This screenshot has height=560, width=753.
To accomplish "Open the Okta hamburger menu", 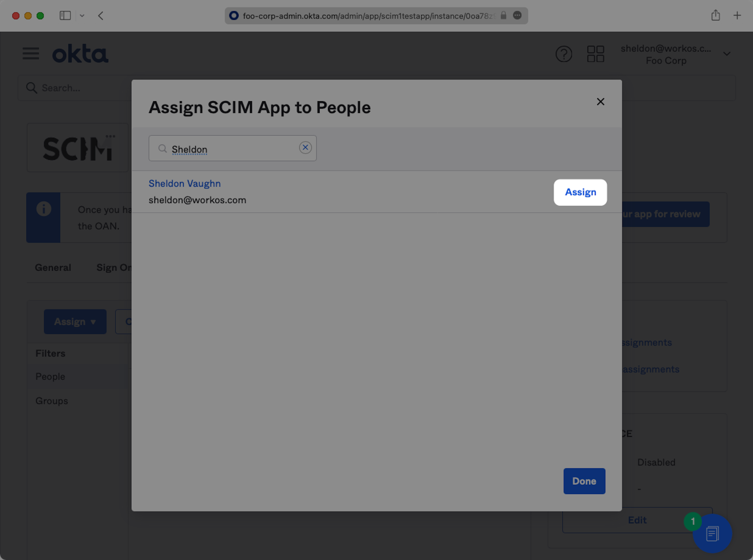I will 31,53.
